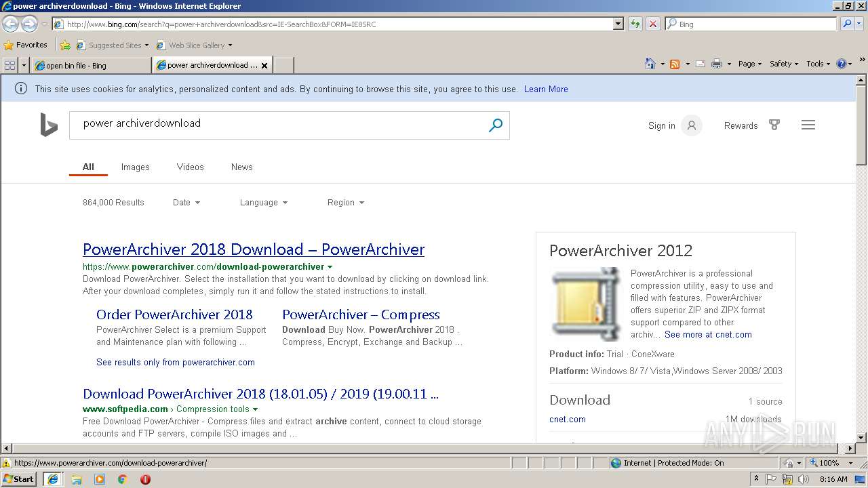This screenshot has width=868, height=488.
Task: Click the Home icon in command bar
Action: 650,64
